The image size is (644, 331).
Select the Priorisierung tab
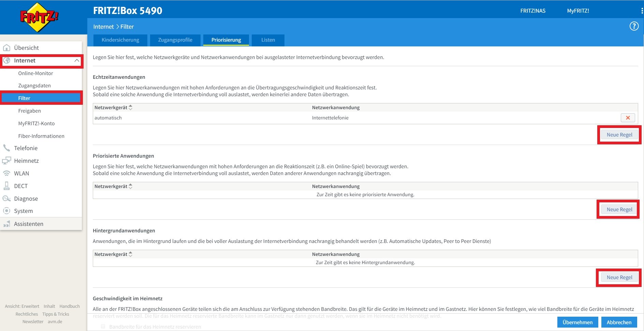[226, 40]
